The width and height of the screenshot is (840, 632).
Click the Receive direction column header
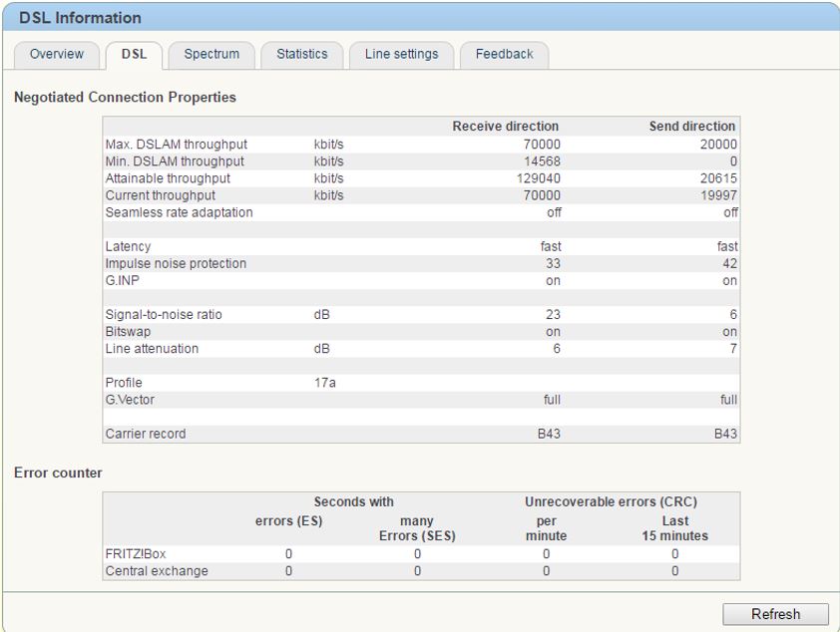click(x=505, y=127)
